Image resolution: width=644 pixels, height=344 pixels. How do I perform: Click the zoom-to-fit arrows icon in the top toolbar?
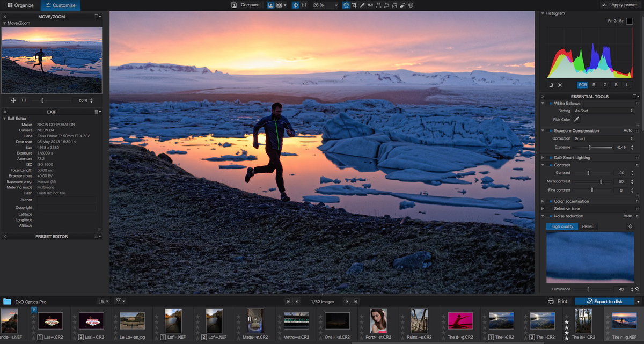[296, 5]
